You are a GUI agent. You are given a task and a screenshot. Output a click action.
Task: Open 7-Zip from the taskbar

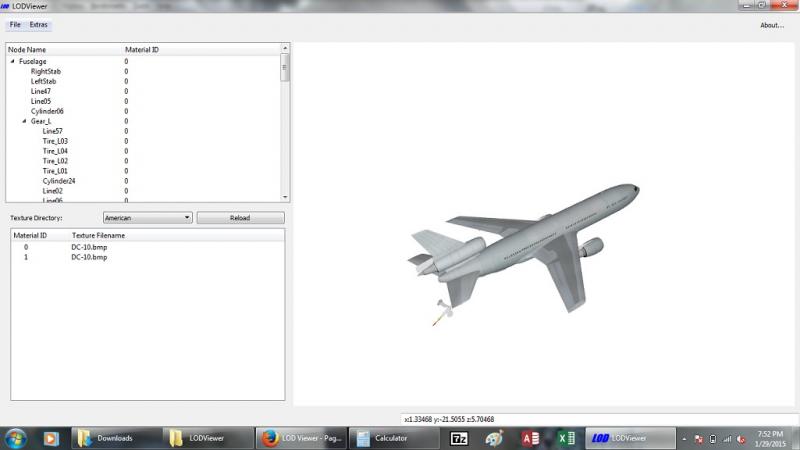pos(459,438)
